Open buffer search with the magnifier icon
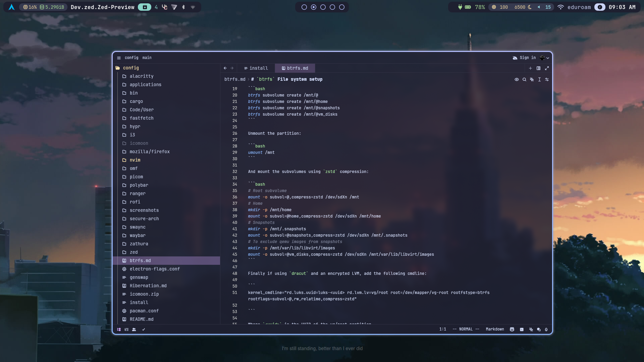644x362 pixels. tap(524, 79)
